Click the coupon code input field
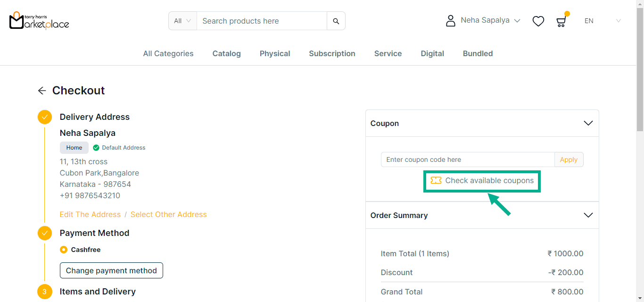This screenshot has width=644, height=302. 467,159
